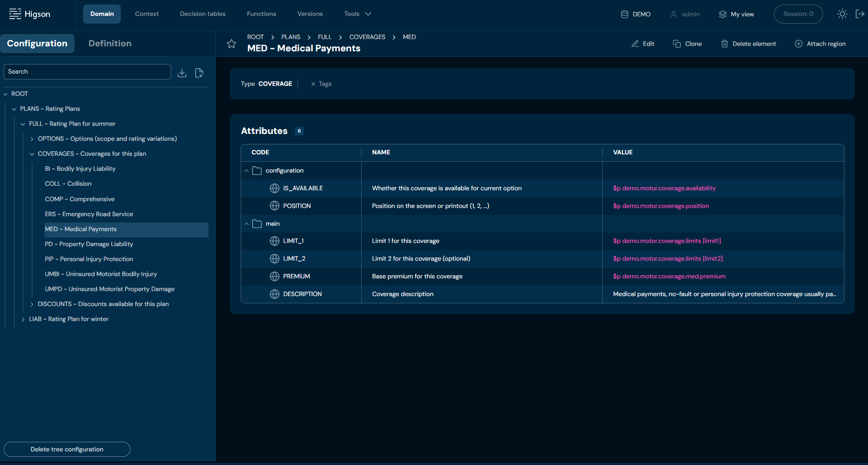This screenshot has width=868, height=465.
Task: Click the export file icon next to Search
Action: 199,73
